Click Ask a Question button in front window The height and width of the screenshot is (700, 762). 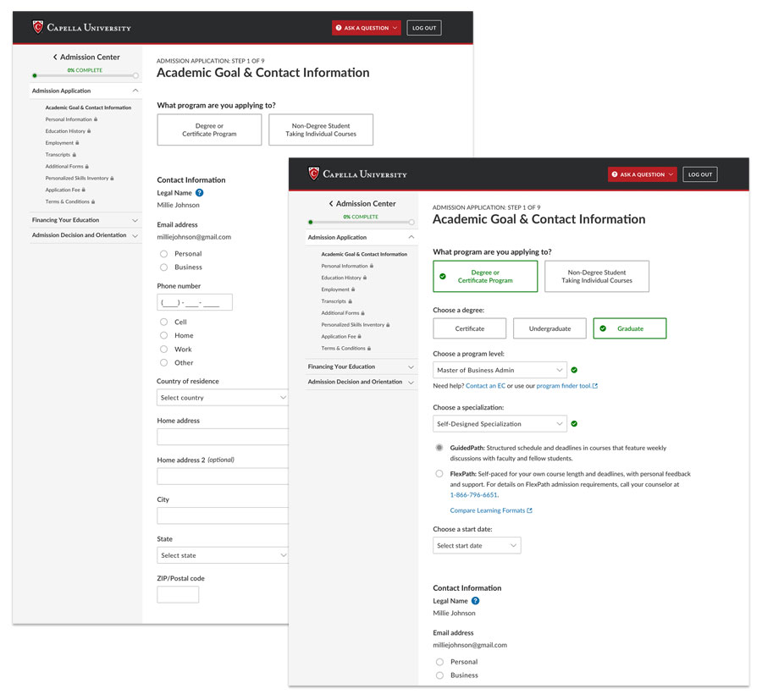642,174
